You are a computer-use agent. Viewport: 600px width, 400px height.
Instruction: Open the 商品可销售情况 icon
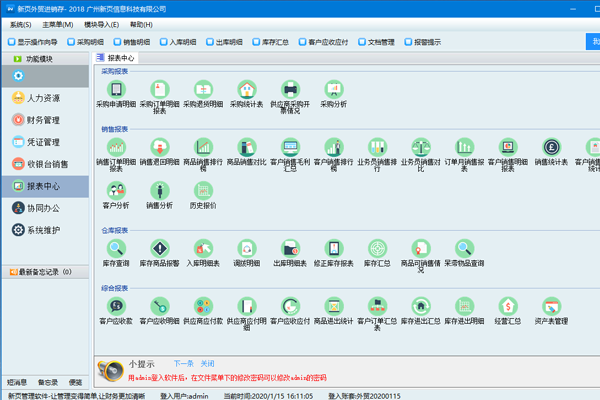(x=421, y=249)
